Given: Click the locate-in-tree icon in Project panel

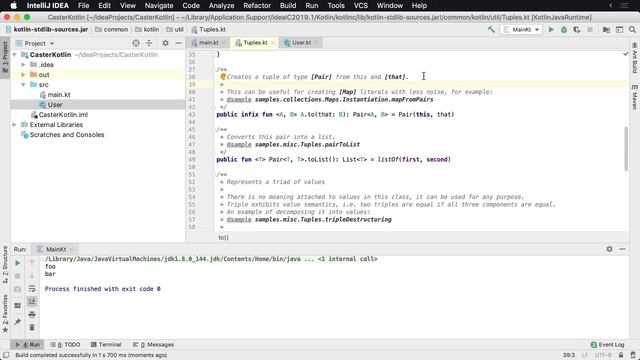Looking at the screenshot, I should point(136,43).
